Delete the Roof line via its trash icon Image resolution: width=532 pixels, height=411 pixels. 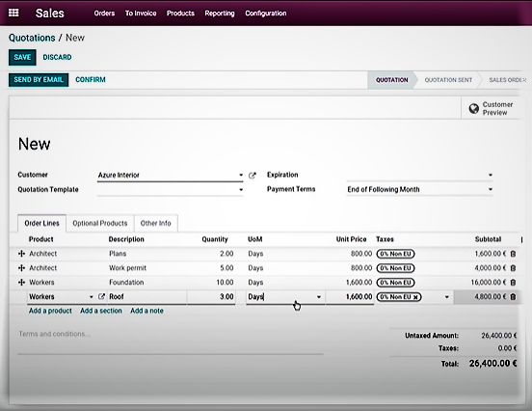point(513,296)
